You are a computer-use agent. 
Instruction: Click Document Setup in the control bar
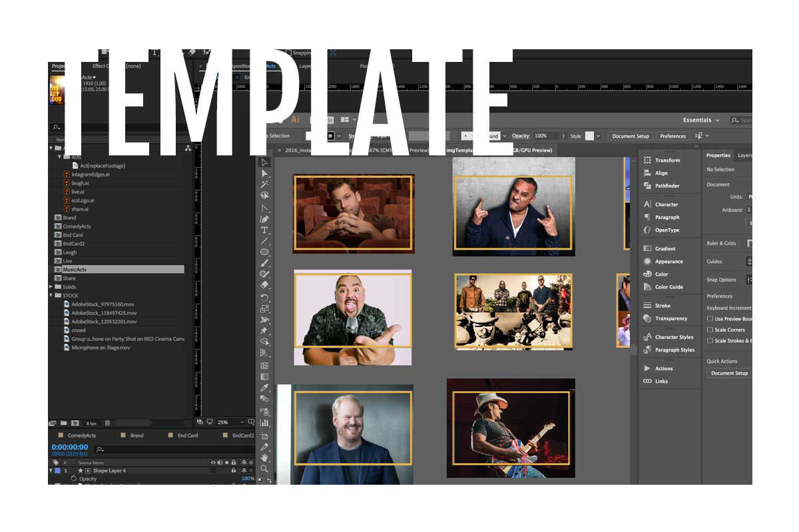point(631,136)
